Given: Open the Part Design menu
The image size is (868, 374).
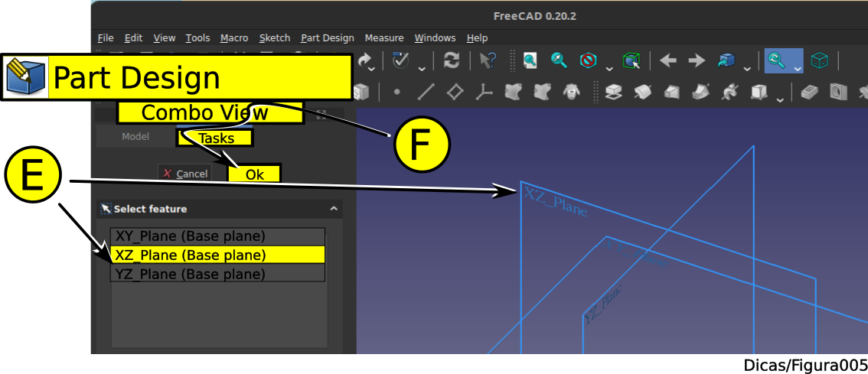Looking at the screenshot, I should [x=328, y=37].
